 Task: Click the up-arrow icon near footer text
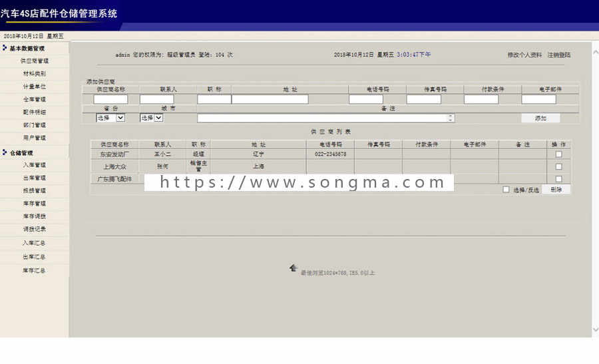coord(293,268)
